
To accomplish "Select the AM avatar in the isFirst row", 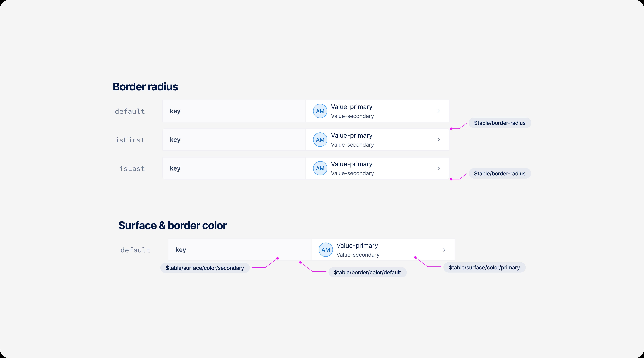I will (x=320, y=140).
